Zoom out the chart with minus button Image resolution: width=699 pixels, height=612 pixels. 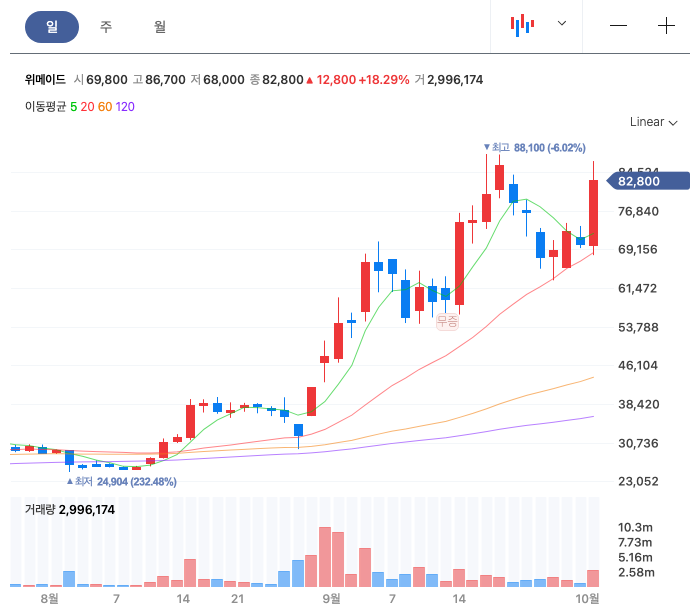pyautogui.click(x=618, y=25)
